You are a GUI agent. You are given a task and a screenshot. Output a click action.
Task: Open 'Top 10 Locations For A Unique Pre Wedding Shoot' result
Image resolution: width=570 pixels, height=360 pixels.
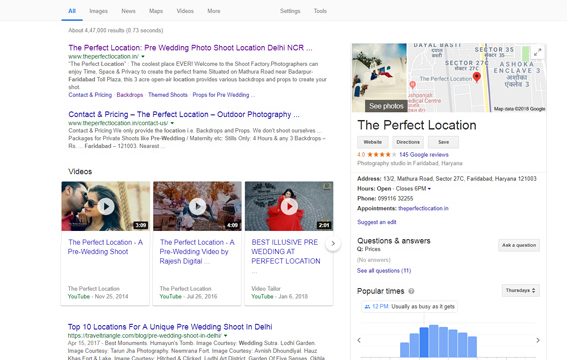(x=170, y=327)
